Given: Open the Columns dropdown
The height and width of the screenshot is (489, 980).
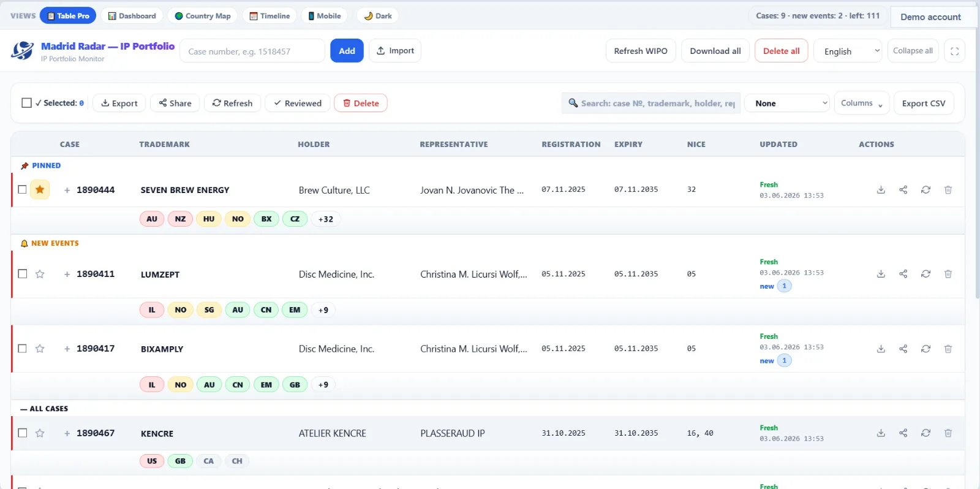Looking at the screenshot, I should click(x=862, y=103).
